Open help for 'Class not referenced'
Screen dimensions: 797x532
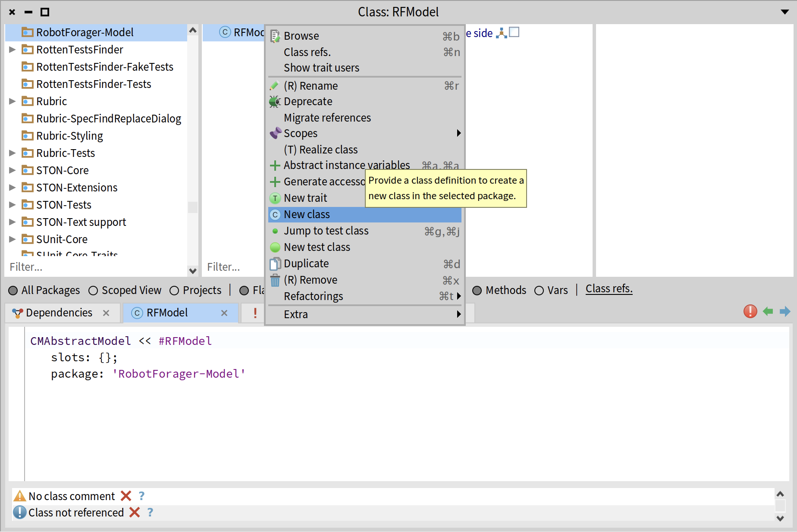150,512
